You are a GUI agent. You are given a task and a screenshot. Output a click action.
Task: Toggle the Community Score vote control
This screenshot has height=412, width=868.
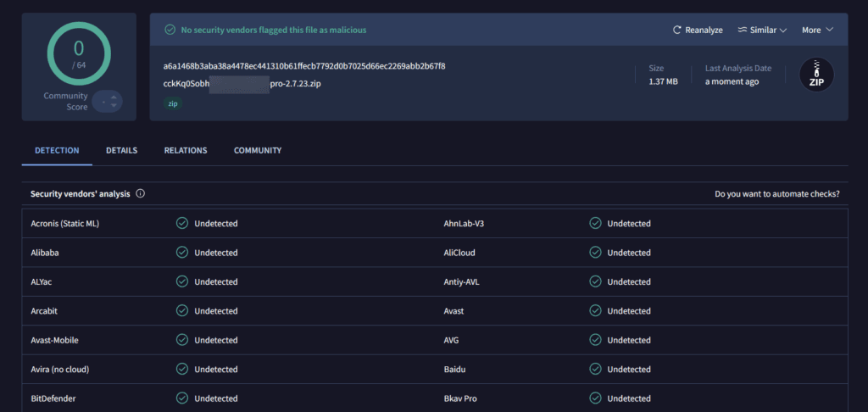coord(108,102)
